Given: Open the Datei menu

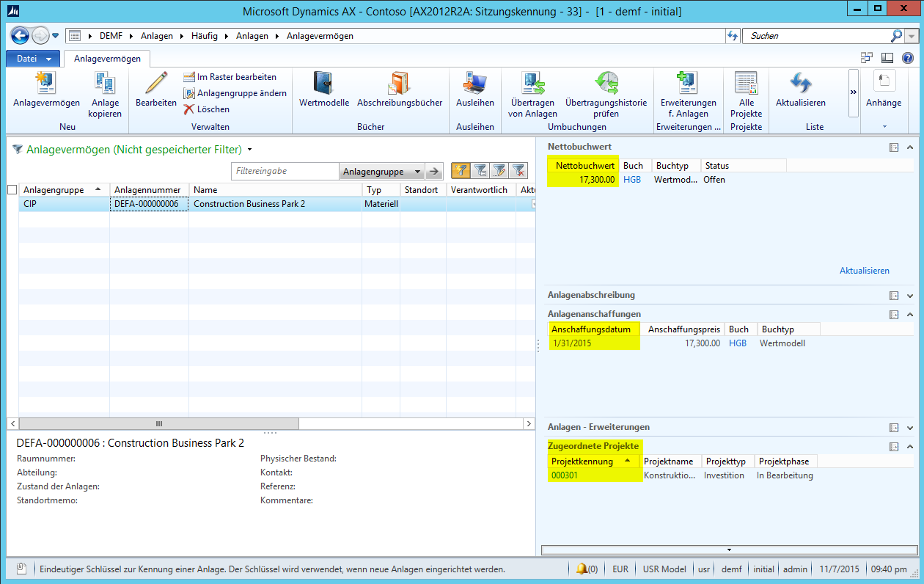Looking at the screenshot, I should (x=33, y=59).
